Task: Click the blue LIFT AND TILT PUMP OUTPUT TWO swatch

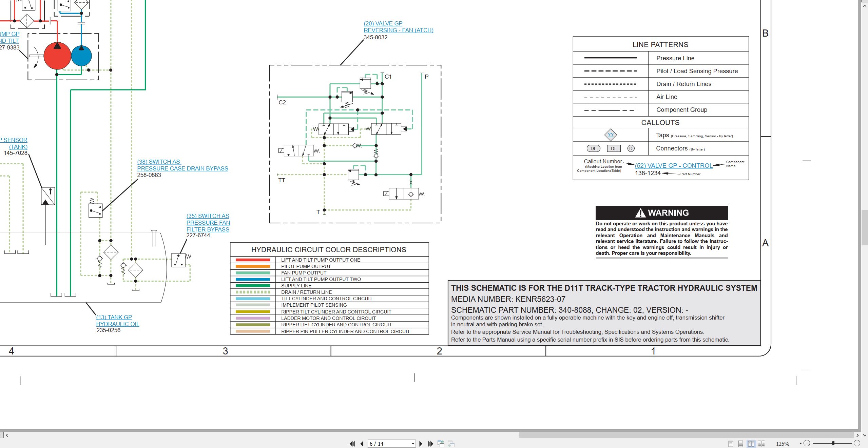Action: (x=253, y=279)
